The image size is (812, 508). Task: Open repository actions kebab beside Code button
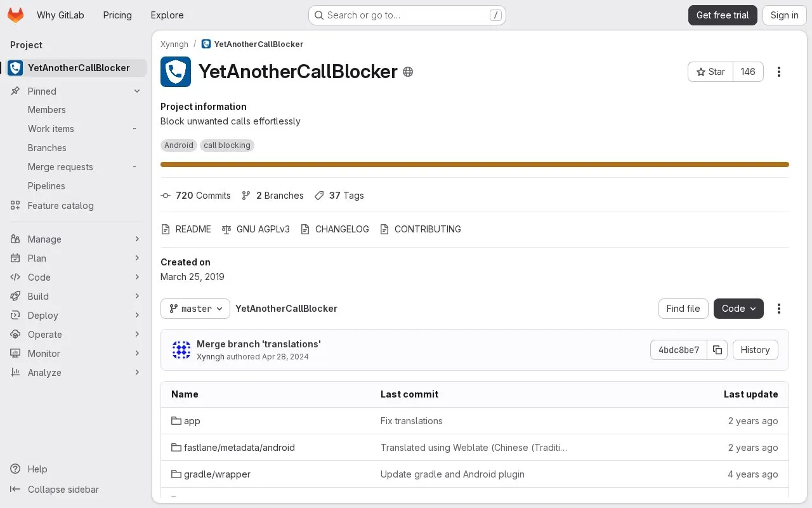point(779,309)
